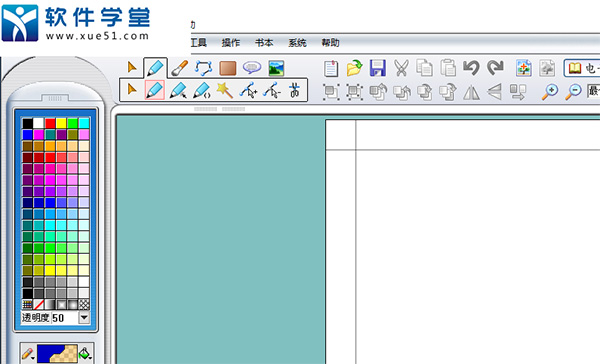Click the grip handle atop palette panel

click(55, 98)
